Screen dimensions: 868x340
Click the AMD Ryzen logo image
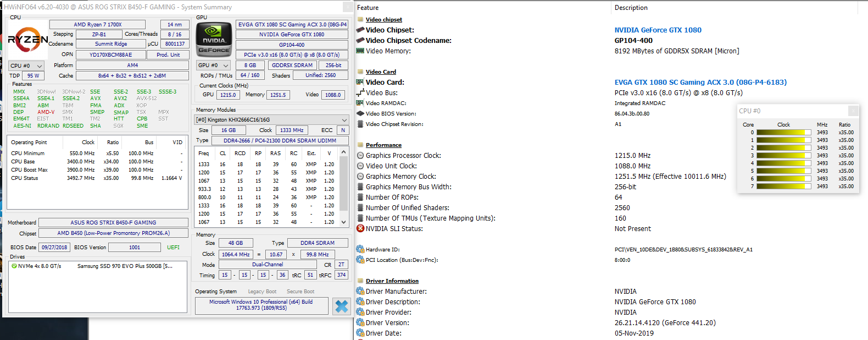(27, 40)
